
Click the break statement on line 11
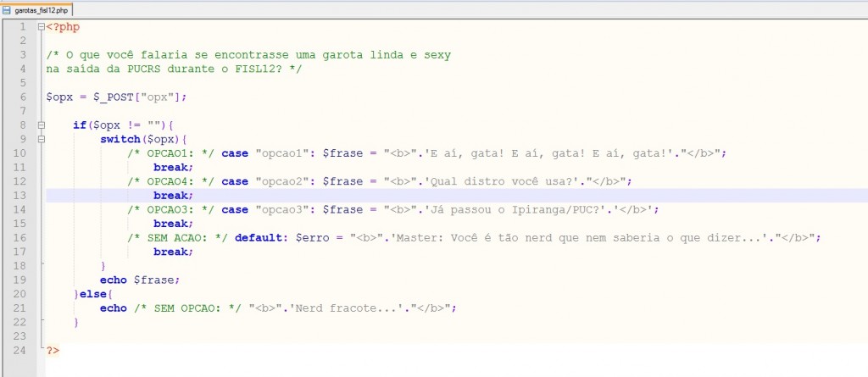point(173,167)
